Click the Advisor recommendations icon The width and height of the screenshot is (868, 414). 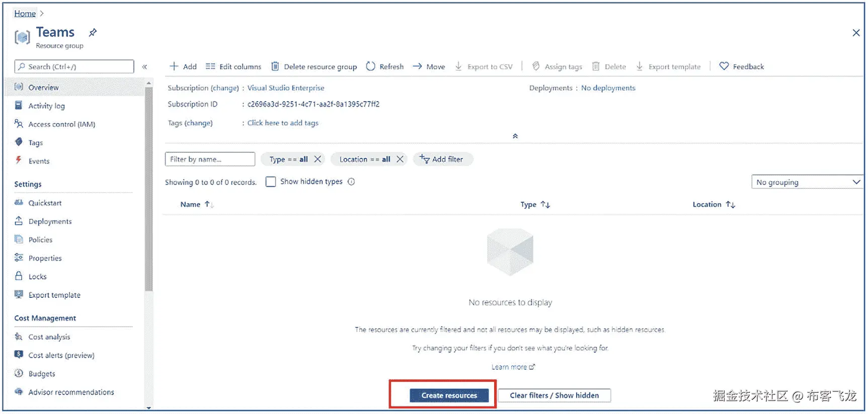click(x=19, y=392)
